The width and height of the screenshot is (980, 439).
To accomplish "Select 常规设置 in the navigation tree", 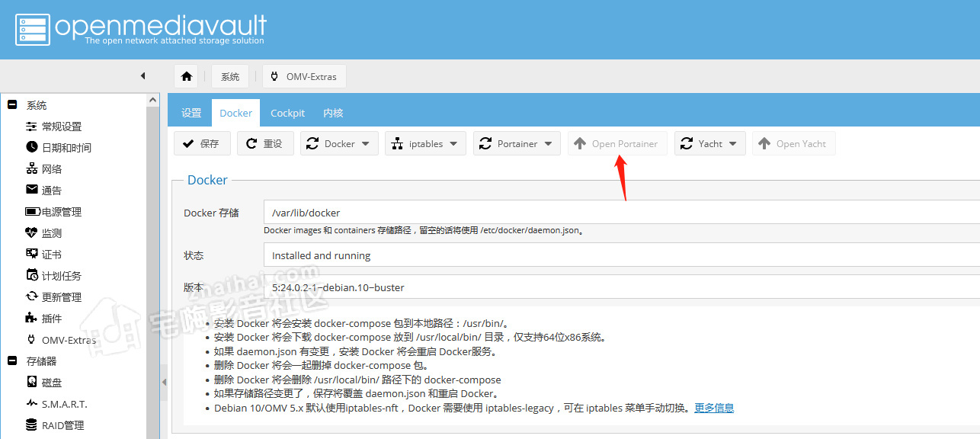I will [x=62, y=127].
